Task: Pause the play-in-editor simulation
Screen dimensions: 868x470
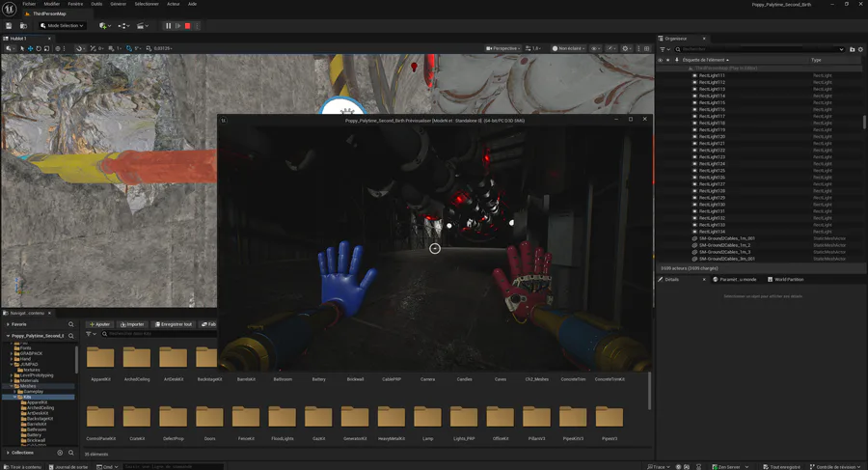Action: click(x=168, y=25)
